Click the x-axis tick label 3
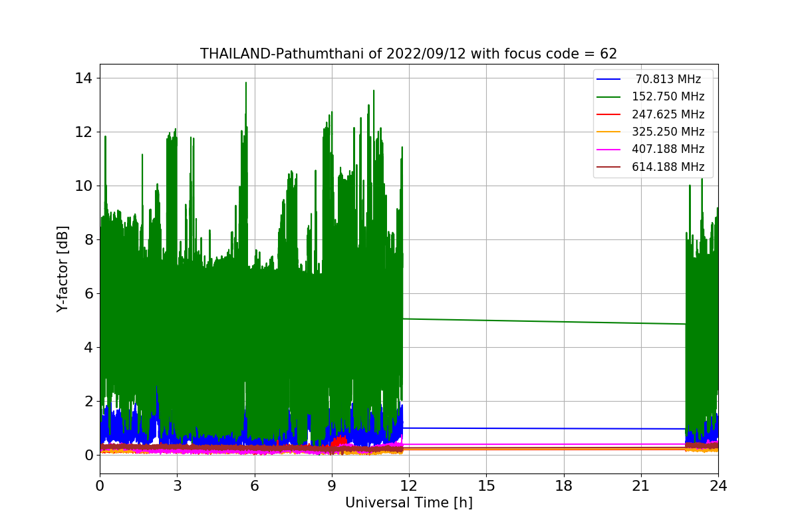The height and width of the screenshot is (532, 798). 177,486
